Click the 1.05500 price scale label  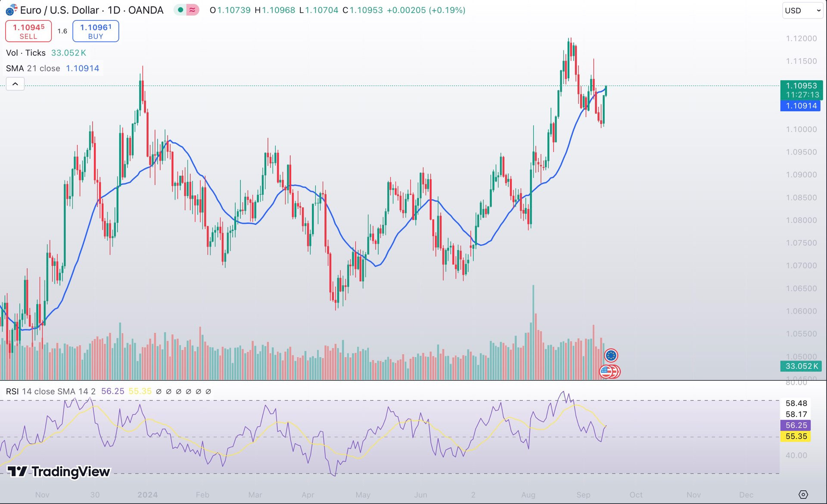pyautogui.click(x=801, y=334)
